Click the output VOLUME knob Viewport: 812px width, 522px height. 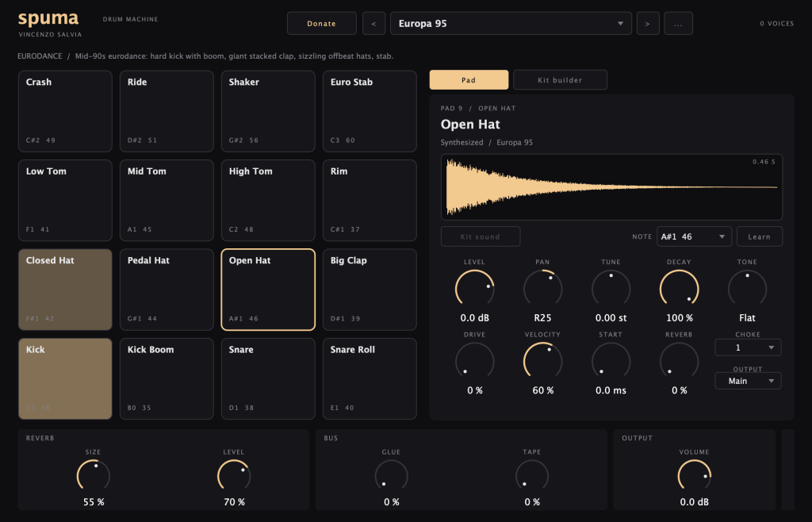coord(695,476)
